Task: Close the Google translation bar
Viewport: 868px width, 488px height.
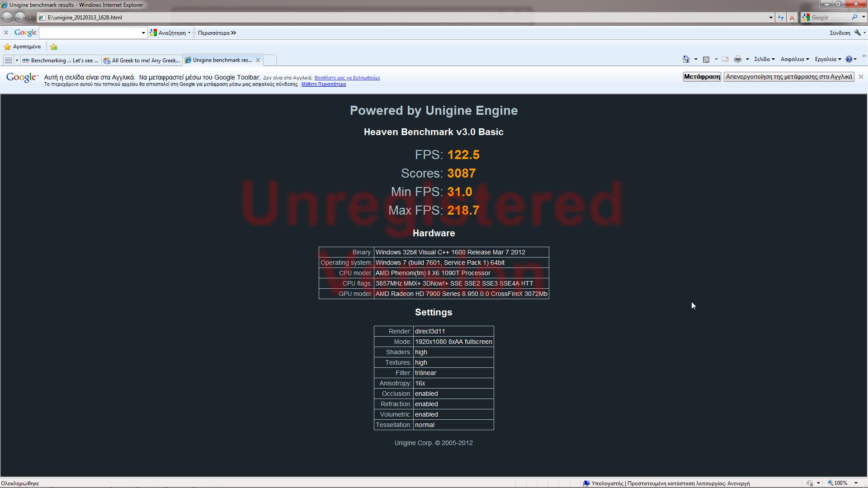Action: 861,77
